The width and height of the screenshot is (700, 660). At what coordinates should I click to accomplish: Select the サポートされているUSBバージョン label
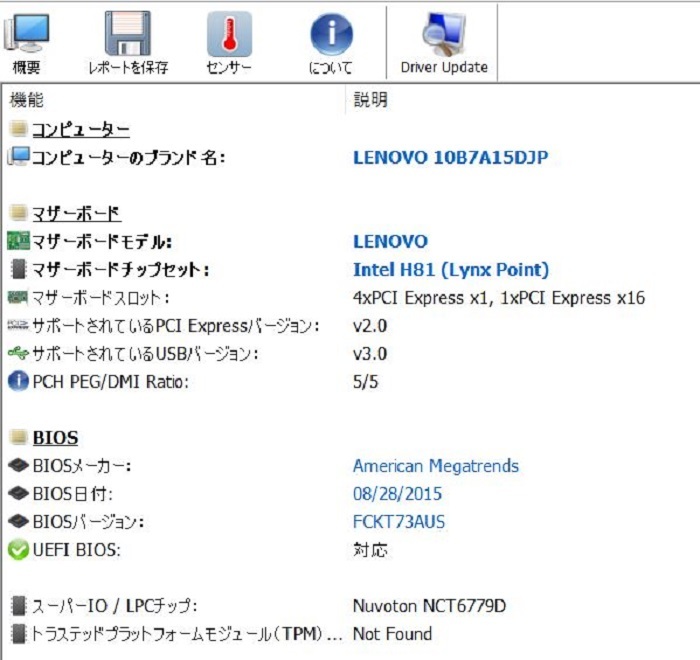point(145,354)
